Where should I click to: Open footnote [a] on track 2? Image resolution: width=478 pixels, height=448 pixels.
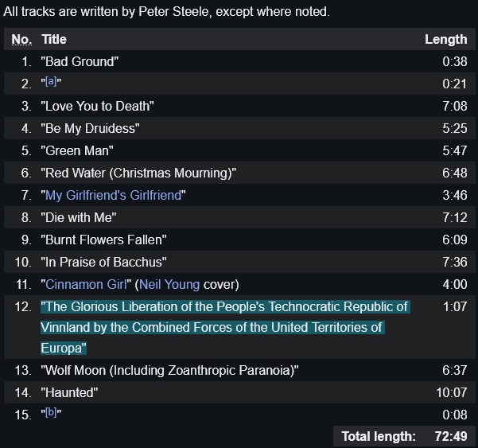51,81
